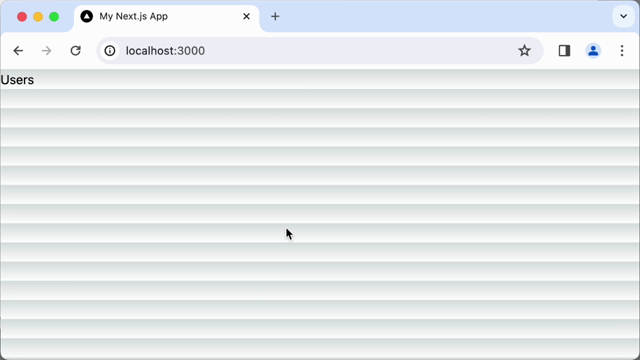The image size is (640, 360).
Task: Click the forward navigation arrow
Action: point(47,51)
